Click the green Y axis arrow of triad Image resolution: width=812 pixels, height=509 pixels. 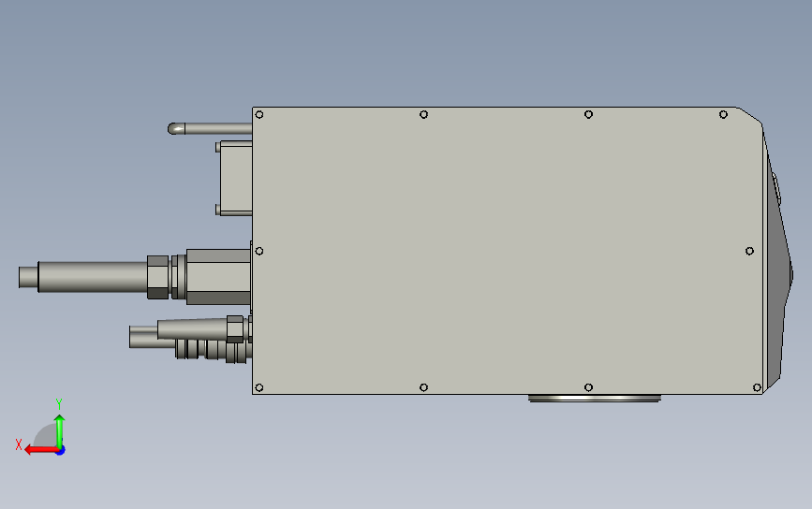pos(60,430)
